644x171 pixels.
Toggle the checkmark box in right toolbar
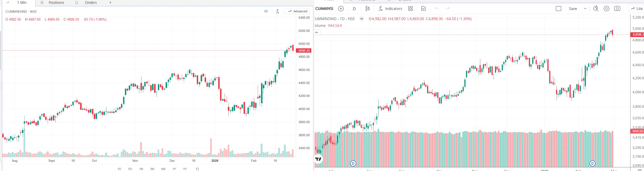click(423, 9)
